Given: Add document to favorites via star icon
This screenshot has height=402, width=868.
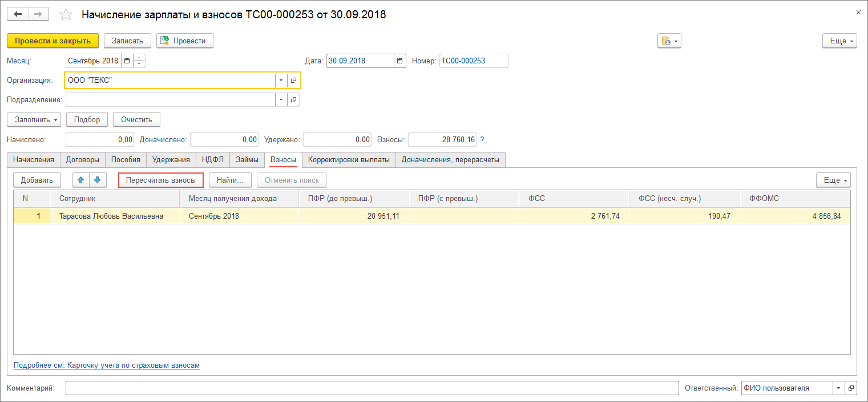Looking at the screenshot, I should pyautogui.click(x=65, y=14).
